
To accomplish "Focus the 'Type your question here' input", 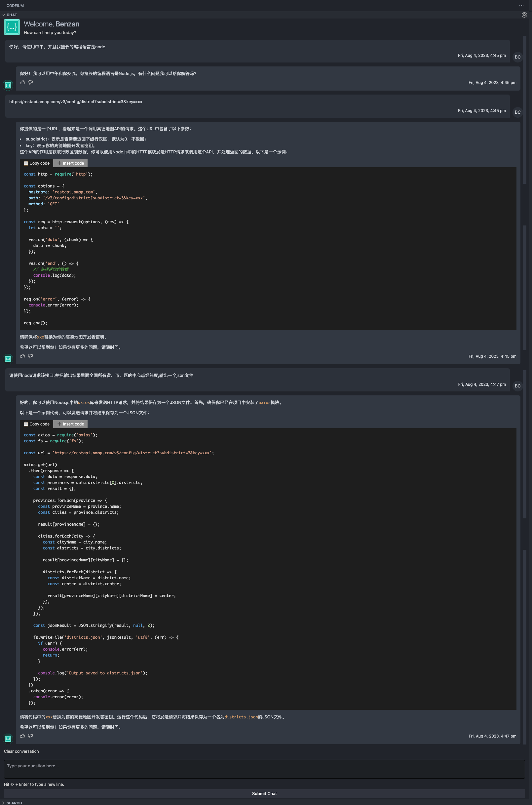I will coord(264,769).
